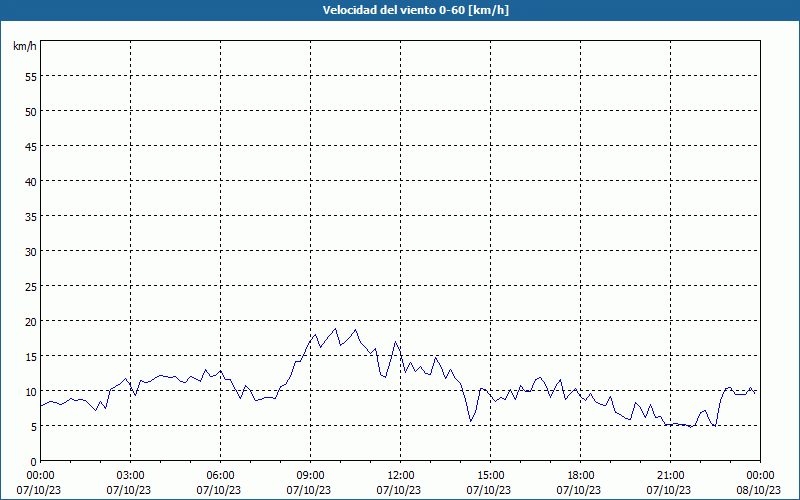
Task: Click the x-axis time label "09:00"
Action: [311, 476]
